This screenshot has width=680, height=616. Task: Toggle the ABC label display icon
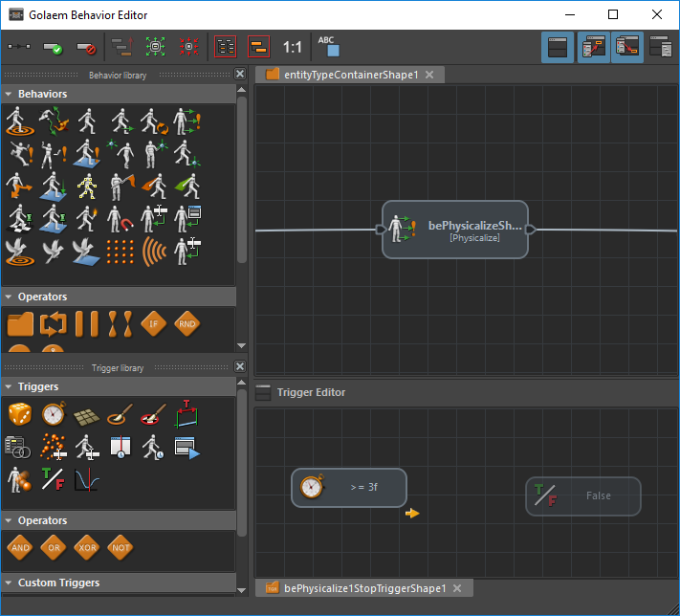coord(329,47)
